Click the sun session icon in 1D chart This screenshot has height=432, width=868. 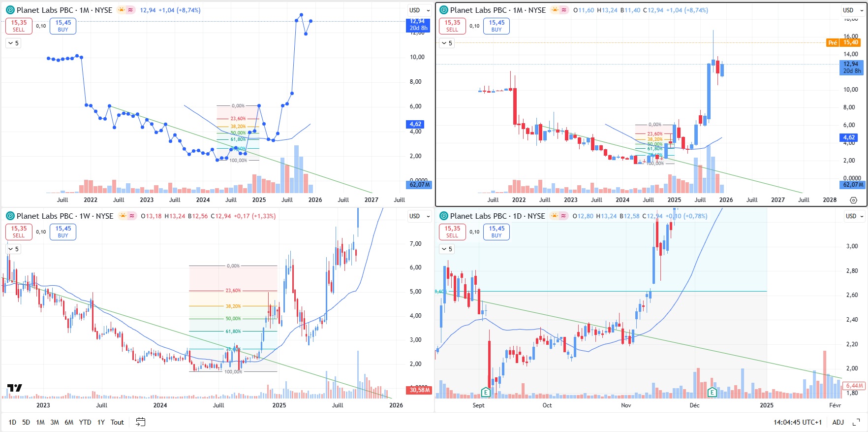tap(555, 216)
